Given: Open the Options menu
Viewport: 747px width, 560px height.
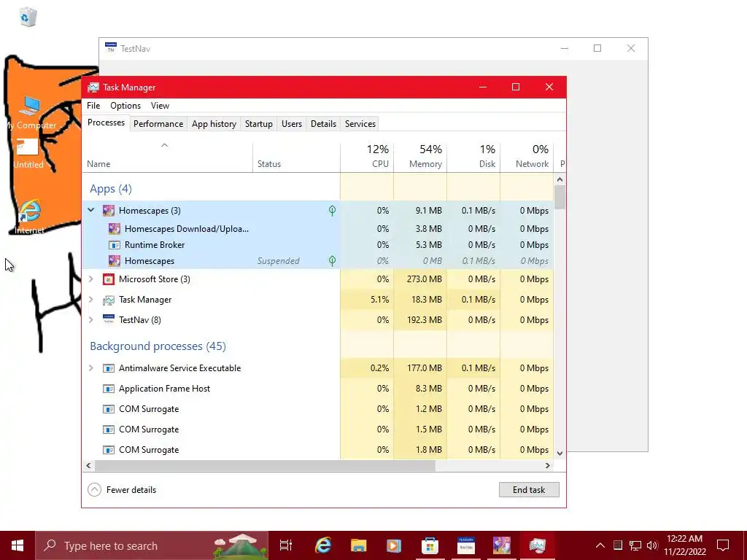Looking at the screenshot, I should point(125,106).
